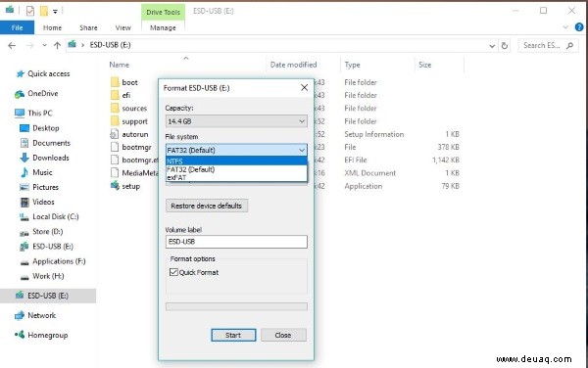
Task: Open the Capacity 14.4 GB dropdown
Action: coord(236,121)
